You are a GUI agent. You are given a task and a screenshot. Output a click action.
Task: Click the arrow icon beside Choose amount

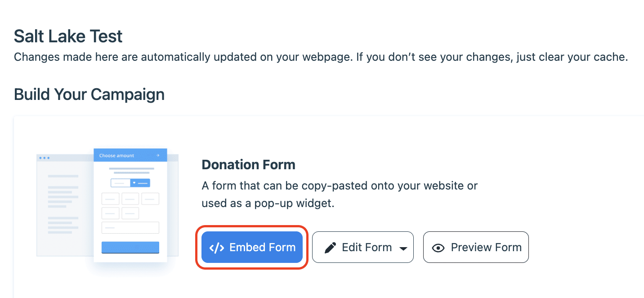[x=158, y=155]
